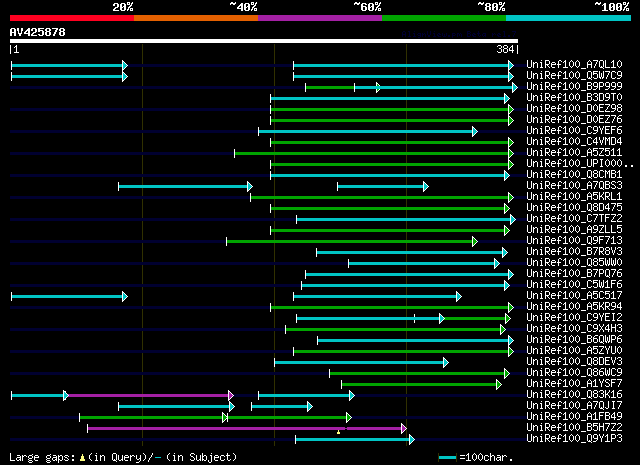
Task: Select the UniRef100_C9YEI2 subject label
Action: pos(574,317)
